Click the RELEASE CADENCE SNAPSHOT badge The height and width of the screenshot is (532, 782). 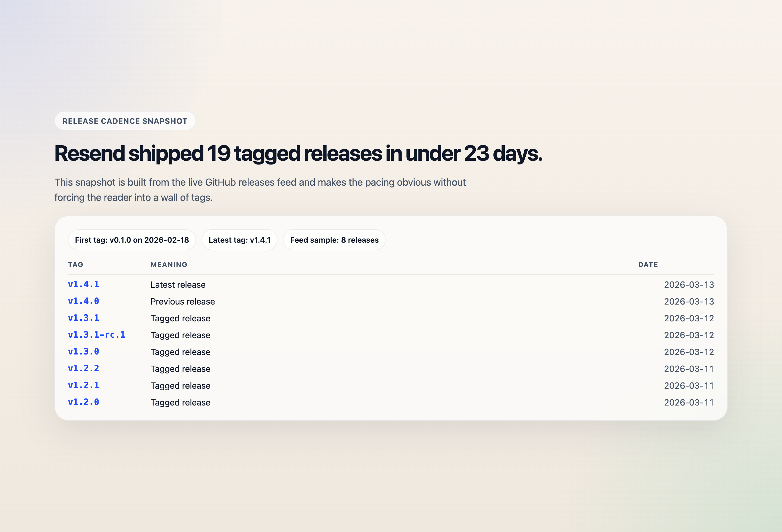click(x=125, y=121)
